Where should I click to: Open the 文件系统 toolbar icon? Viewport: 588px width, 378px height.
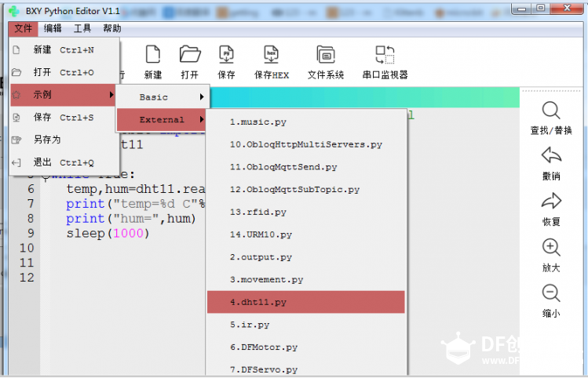(326, 55)
